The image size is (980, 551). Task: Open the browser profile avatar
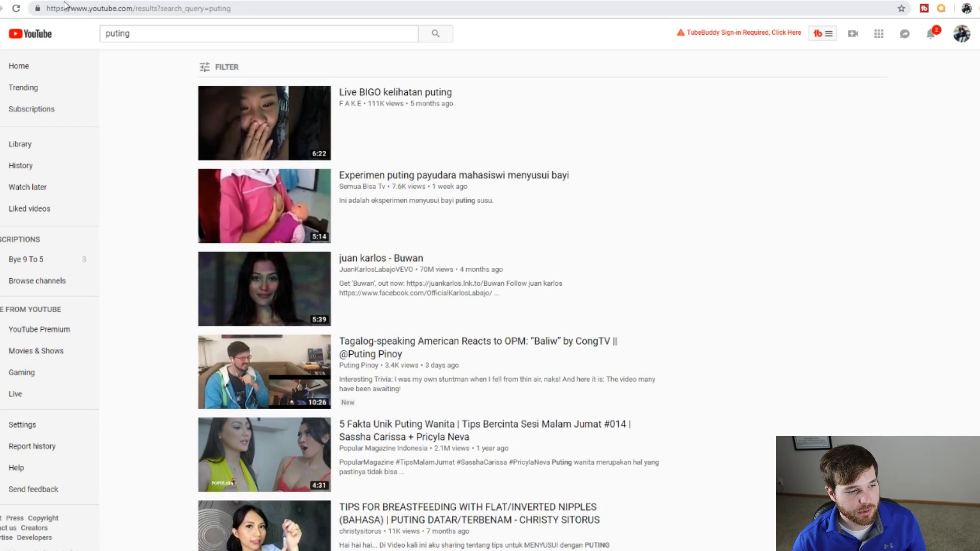pos(966,8)
